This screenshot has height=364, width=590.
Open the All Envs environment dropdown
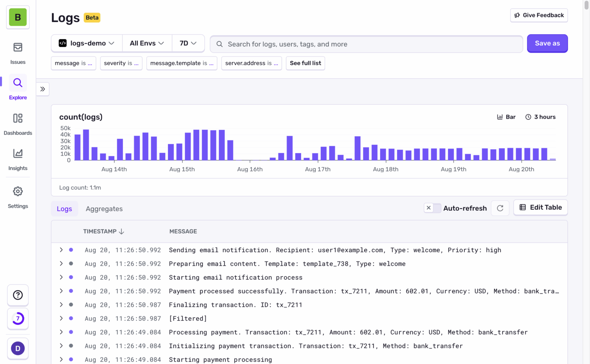pyautogui.click(x=147, y=43)
